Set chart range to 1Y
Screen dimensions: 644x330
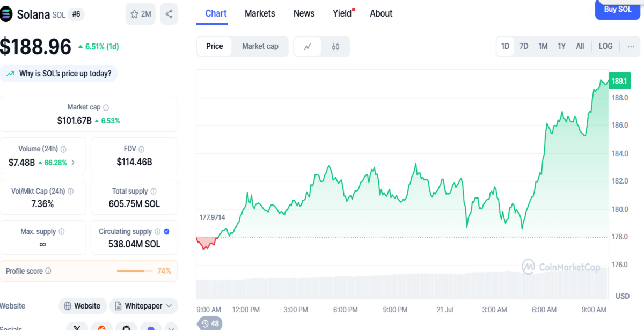tap(561, 46)
